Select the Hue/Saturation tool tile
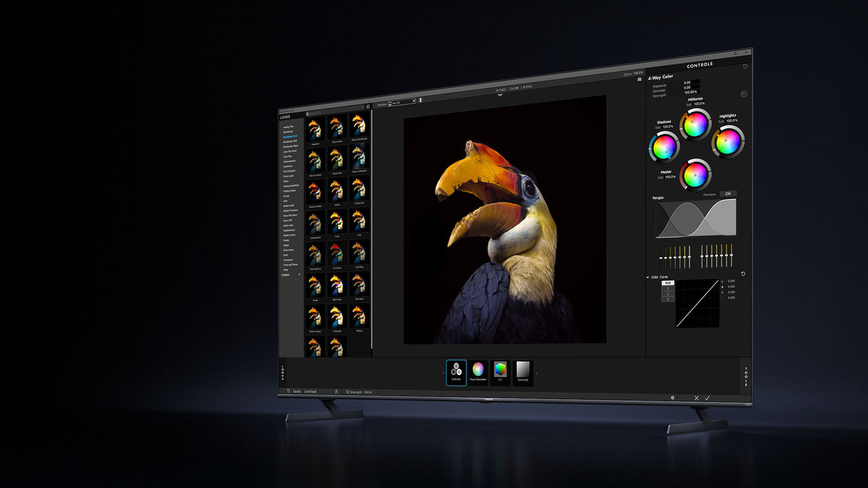 tap(478, 371)
